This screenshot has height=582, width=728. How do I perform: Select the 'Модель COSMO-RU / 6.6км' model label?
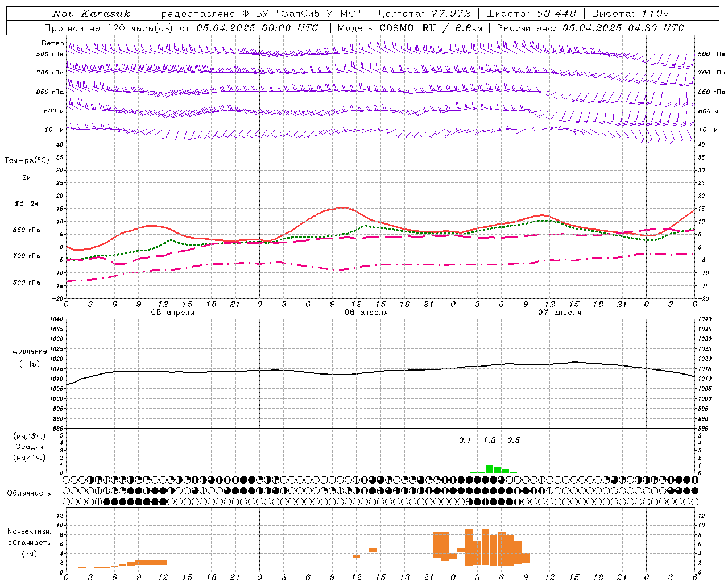pos(409,28)
